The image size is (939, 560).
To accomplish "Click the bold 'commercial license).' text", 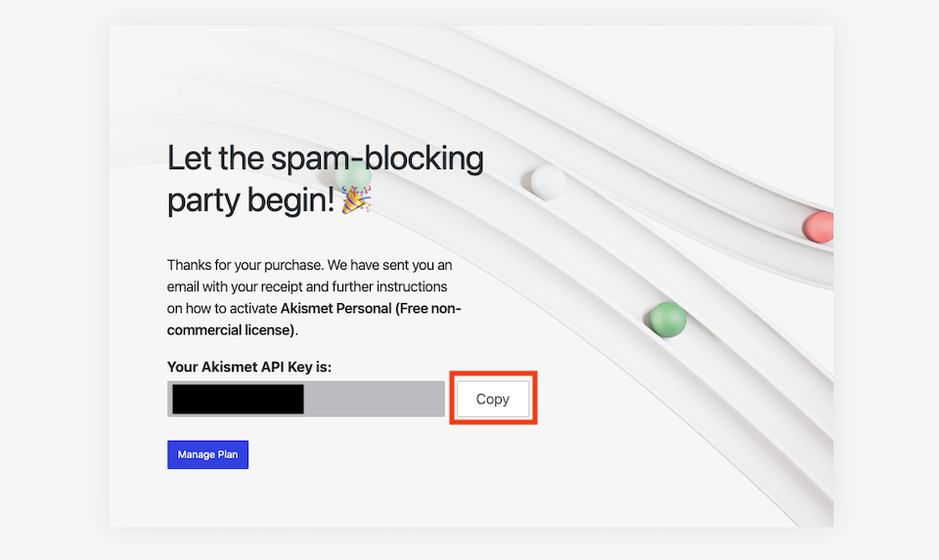I will [x=233, y=330].
